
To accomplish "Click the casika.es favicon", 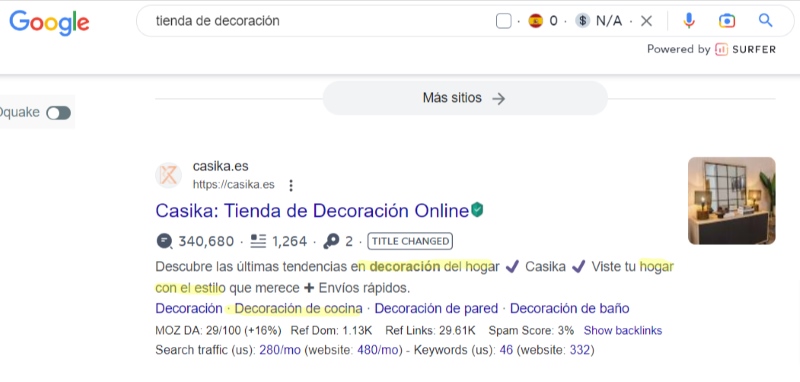I will [x=168, y=175].
